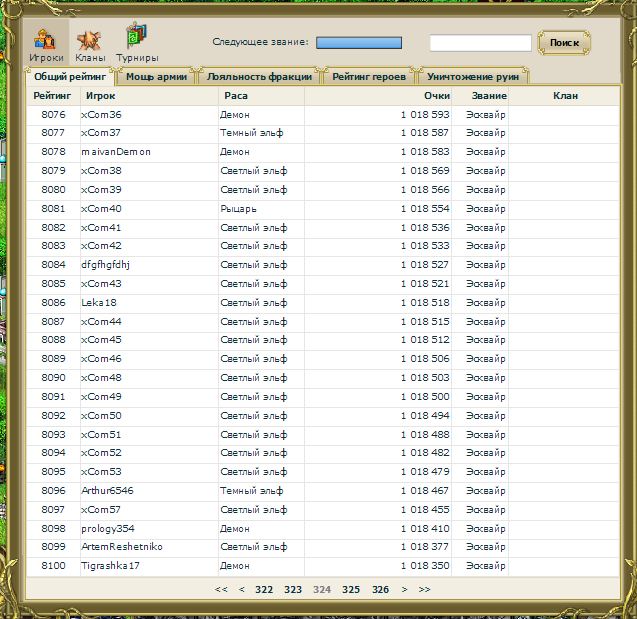Open the Уничтожение руин tab

(473, 76)
